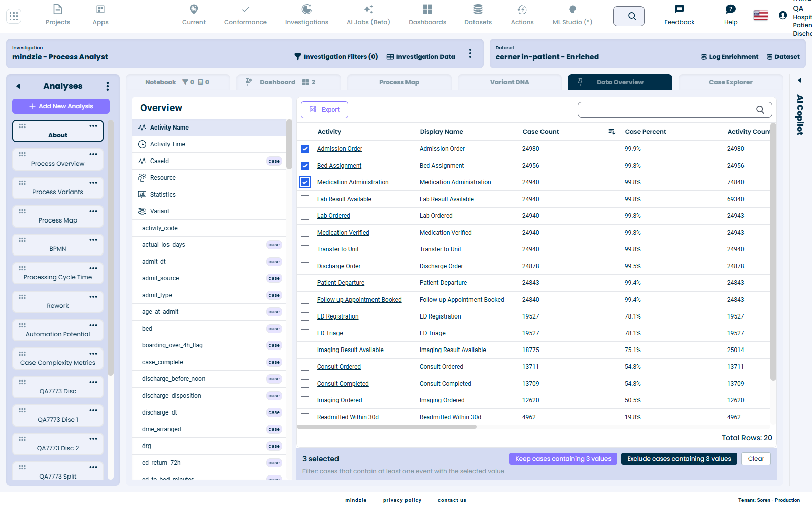Collapse the Analyses panel arrow
Image resolution: width=812 pixels, height=508 pixels.
18,86
